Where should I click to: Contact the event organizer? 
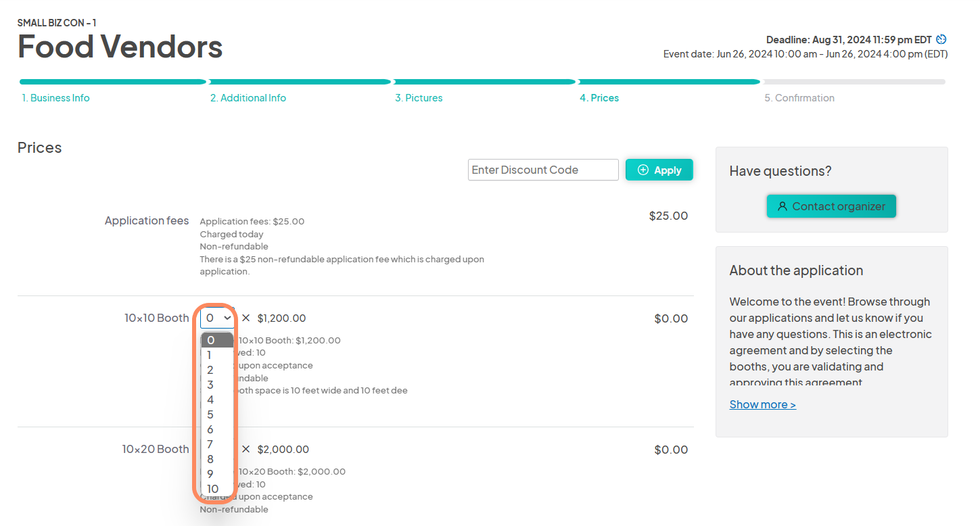831,206
